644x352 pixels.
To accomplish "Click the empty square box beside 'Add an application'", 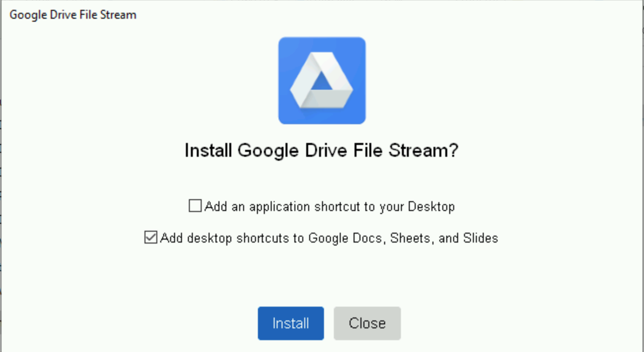I will [195, 206].
